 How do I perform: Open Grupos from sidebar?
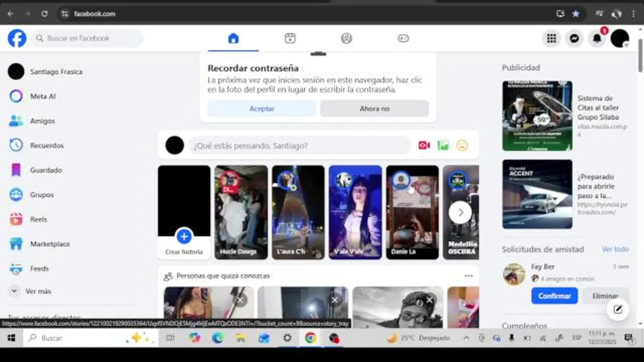point(42,195)
